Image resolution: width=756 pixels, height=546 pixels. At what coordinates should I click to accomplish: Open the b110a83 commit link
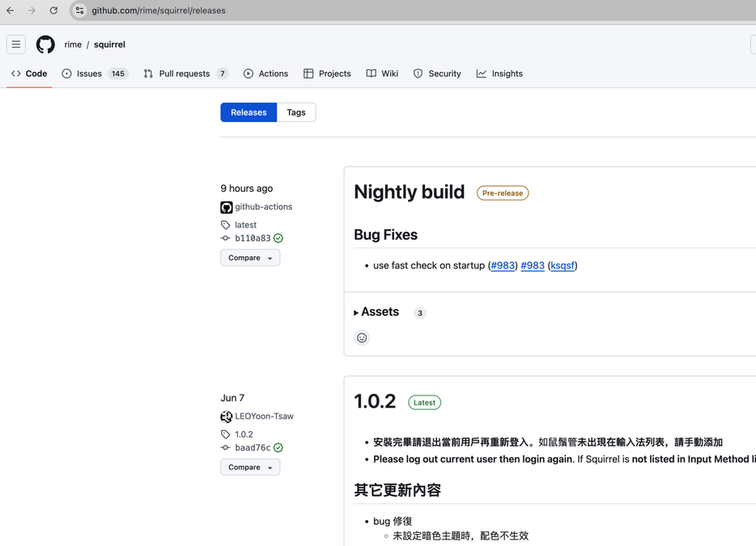[253, 238]
